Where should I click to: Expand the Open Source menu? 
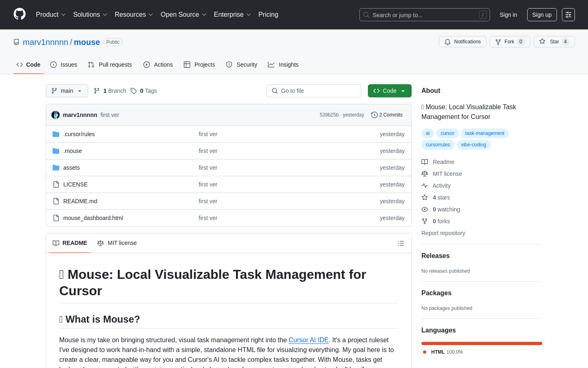coord(183,15)
